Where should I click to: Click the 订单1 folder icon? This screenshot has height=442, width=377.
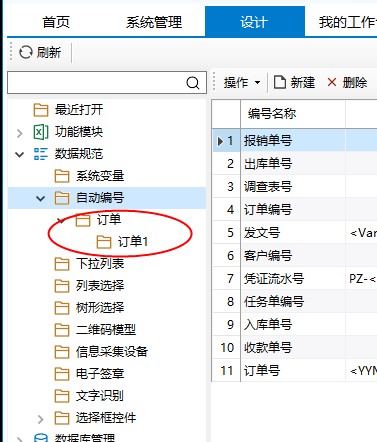pyautogui.click(x=104, y=242)
